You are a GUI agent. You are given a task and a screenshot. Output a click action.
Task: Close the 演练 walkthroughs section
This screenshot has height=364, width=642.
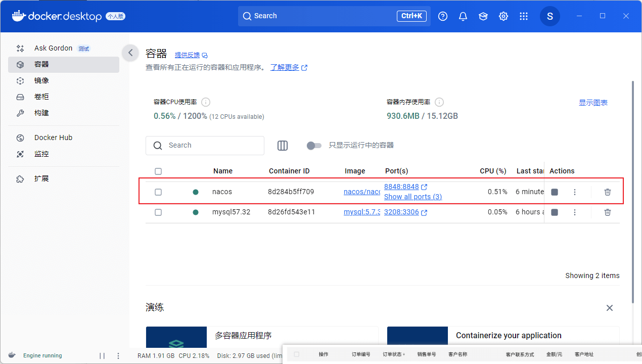pos(610,308)
